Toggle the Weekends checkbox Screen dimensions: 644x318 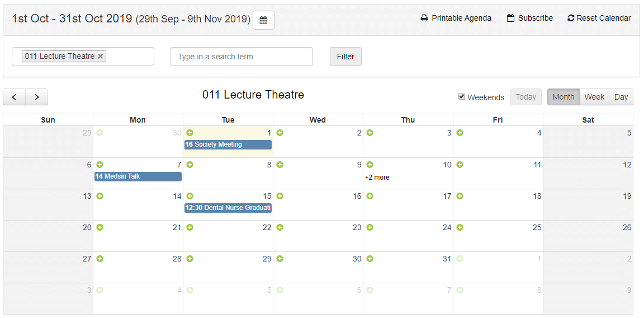point(462,96)
